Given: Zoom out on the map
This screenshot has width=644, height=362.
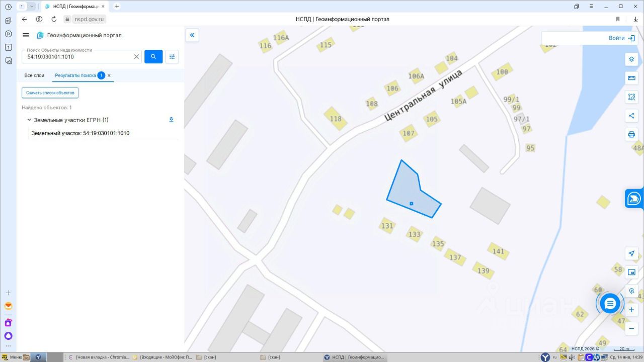Looking at the screenshot, I should click(x=631, y=328).
